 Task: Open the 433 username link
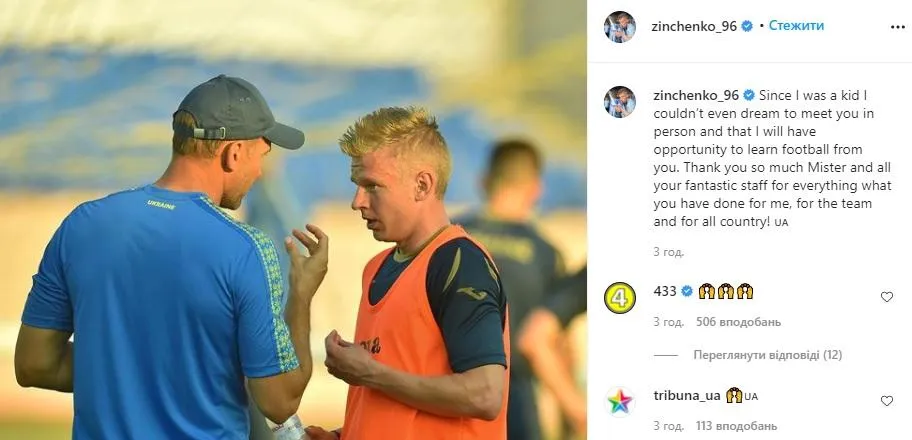click(x=665, y=291)
